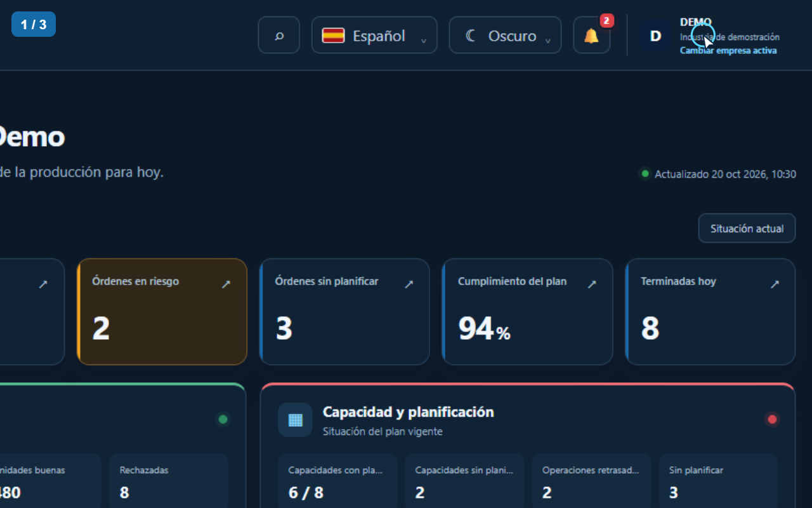Open arrow on Terminadas hoy card
812x508 pixels.
pos(775,284)
